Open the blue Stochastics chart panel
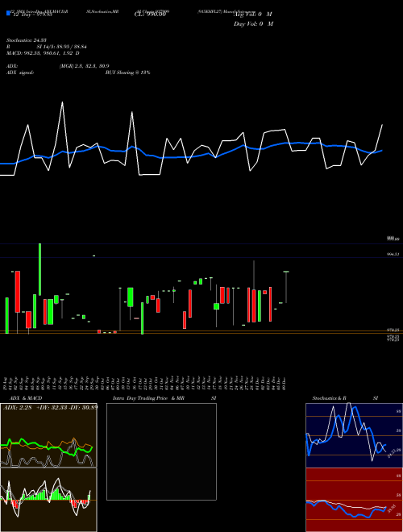403x532 pixels. [354, 435]
